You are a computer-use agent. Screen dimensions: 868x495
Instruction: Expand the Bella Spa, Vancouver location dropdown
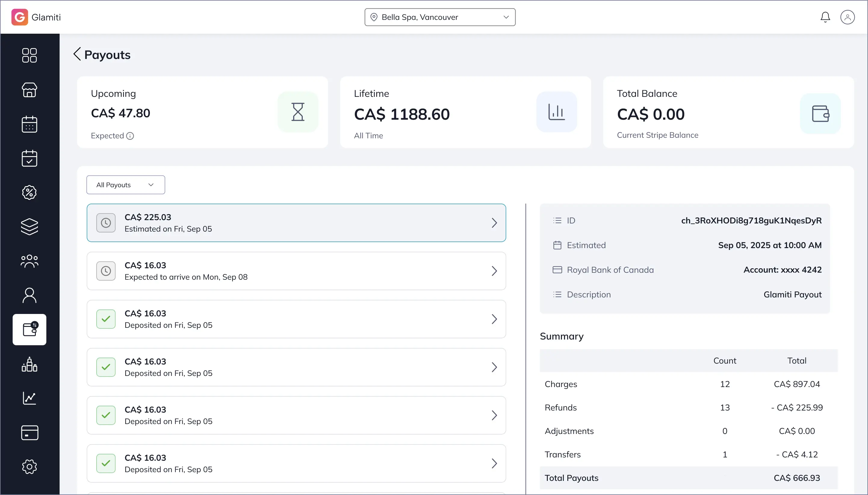(440, 17)
